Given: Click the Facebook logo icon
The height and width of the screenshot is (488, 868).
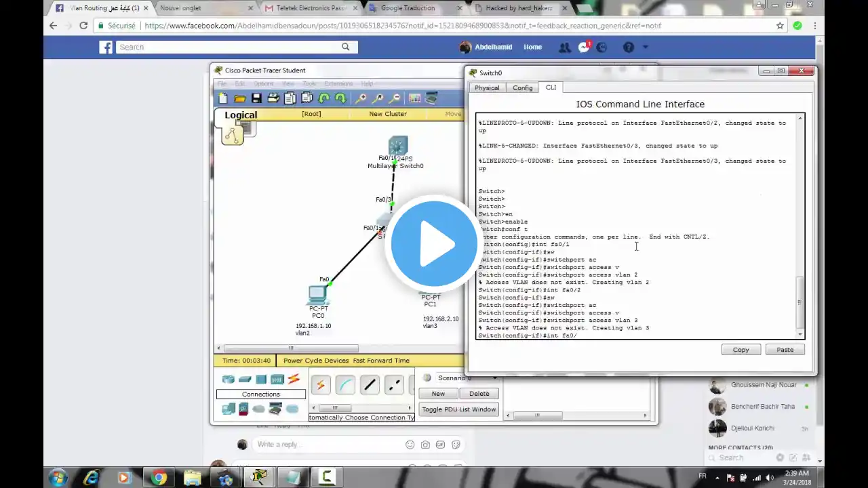Looking at the screenshot, I should 106,47.
